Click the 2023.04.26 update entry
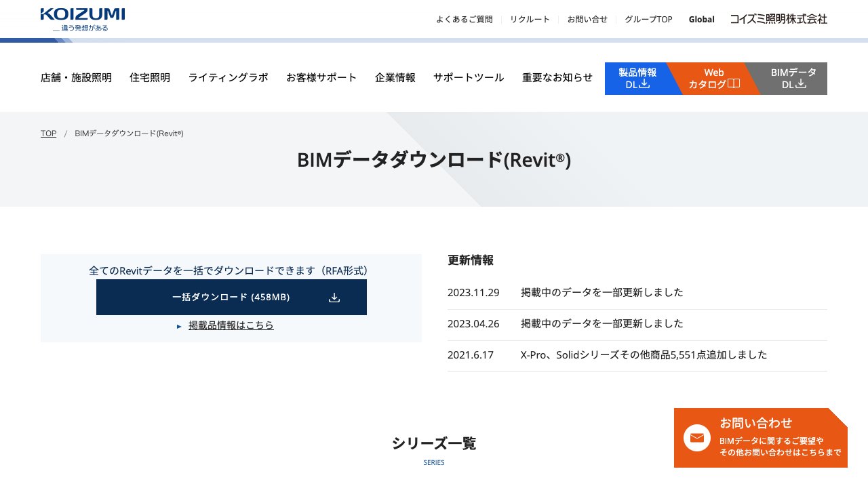This screenshot has height=488, width=868. click(637, 324)
